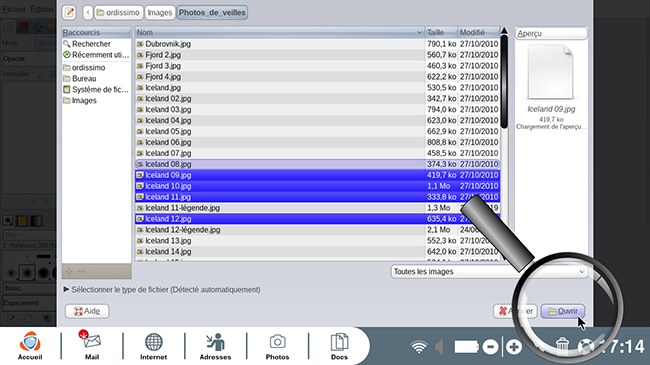
Task: Click the Annuler cancel button
Action: tap(515, 311)
